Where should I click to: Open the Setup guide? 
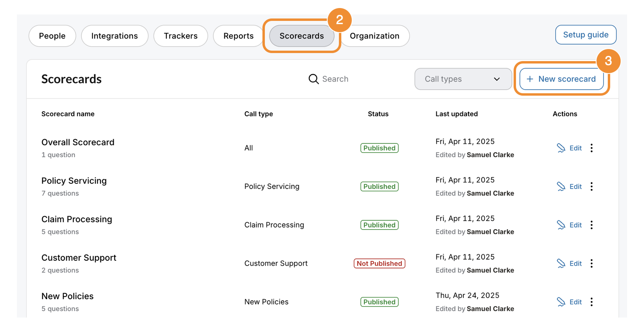pyautogui.click(x=586, y=35)
